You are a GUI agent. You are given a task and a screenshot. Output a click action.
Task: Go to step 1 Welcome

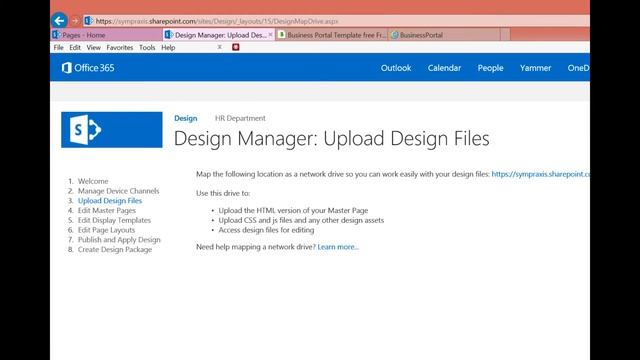93,181
